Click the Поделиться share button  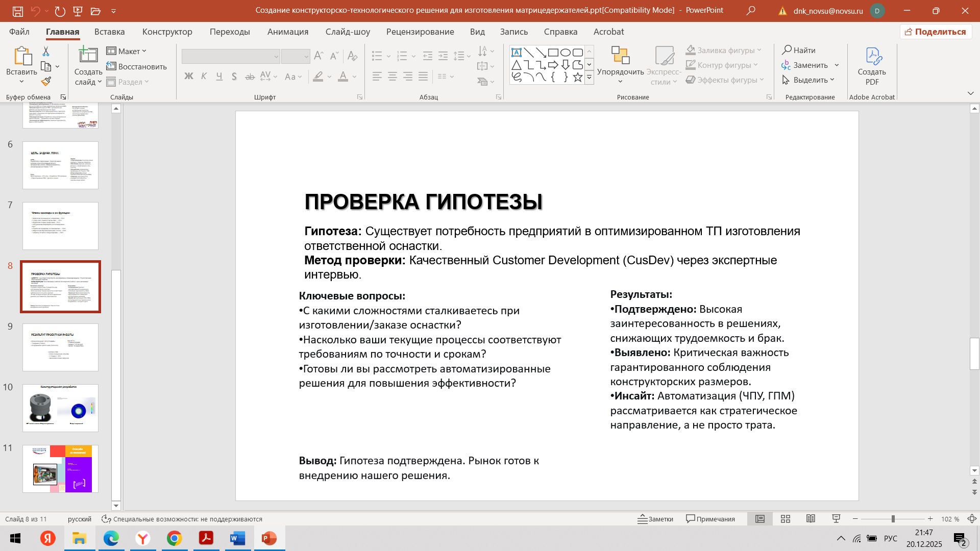coord(936,32)
